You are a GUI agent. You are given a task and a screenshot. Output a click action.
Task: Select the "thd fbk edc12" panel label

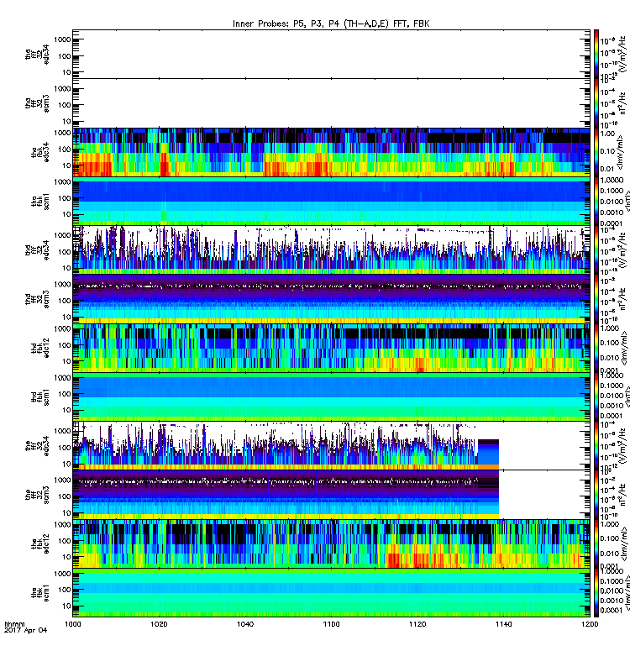(x=40, y=348)
